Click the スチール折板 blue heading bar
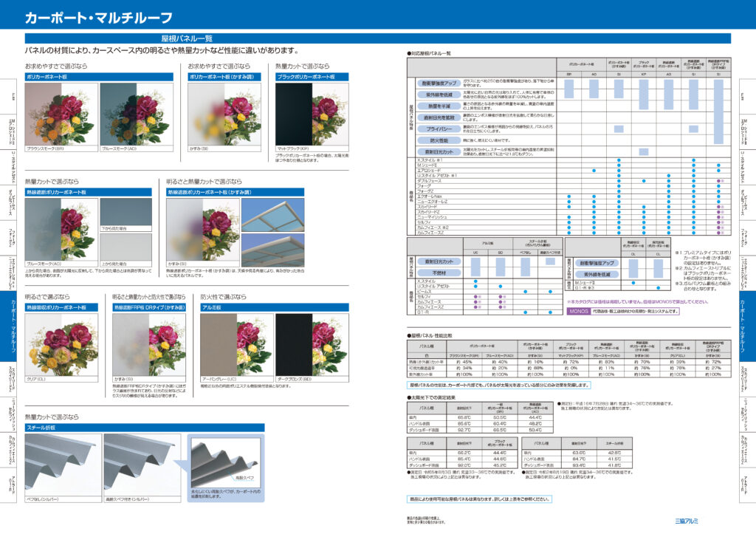This screenshot has width=756, height=534. tap(145, 428)
